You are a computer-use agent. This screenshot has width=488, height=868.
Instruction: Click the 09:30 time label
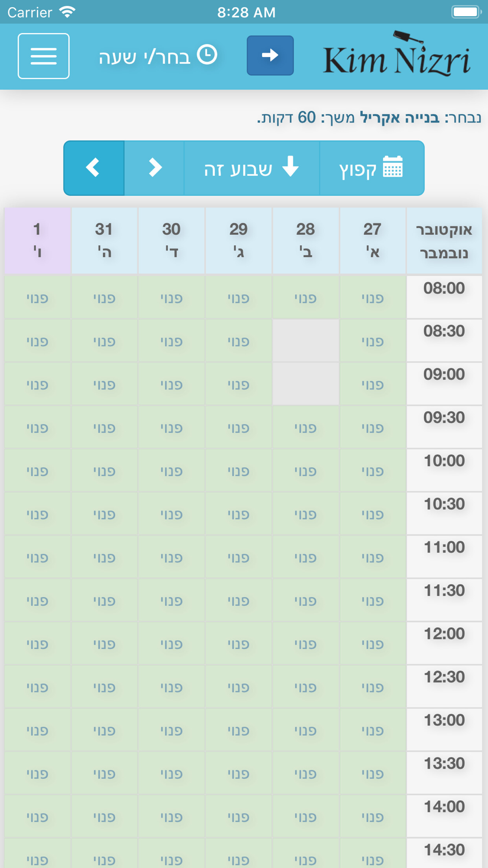[x=444, y=418]
